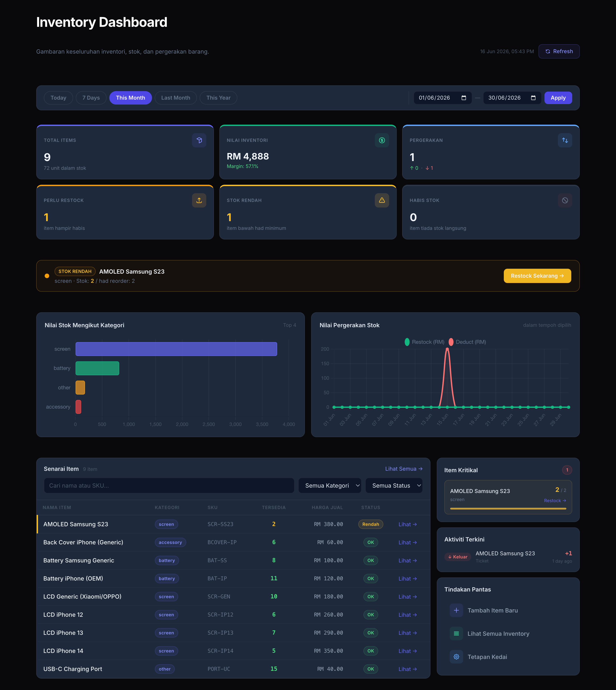Screen dimensions: 616x690
Task: Select the Last Month range tab
Action: [176, 98]
